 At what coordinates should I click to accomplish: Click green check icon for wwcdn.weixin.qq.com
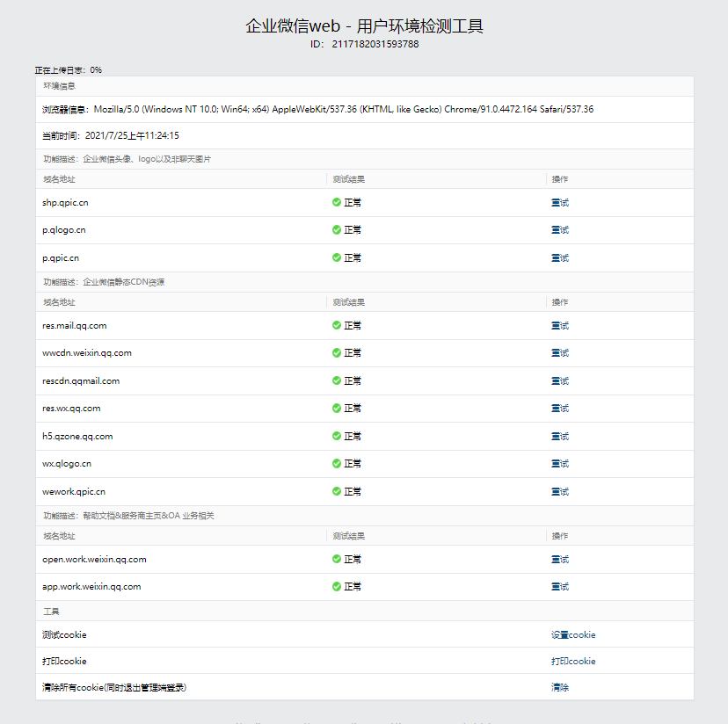pos(337,352)
